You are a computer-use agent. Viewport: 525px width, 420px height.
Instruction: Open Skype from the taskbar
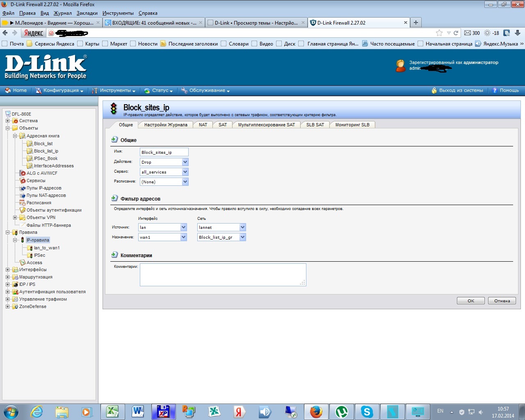click(367, 411)
